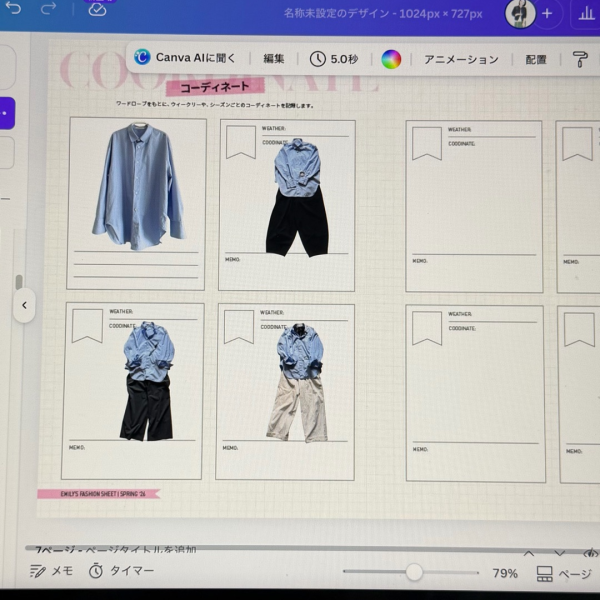Select the paint roller style copy icon
Screen dimensions: 600x600
pos(580,59)
